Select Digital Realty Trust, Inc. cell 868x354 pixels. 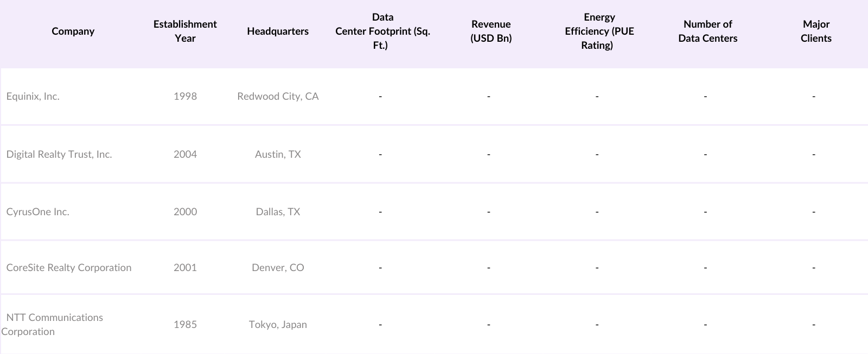(x=59, y=155)
